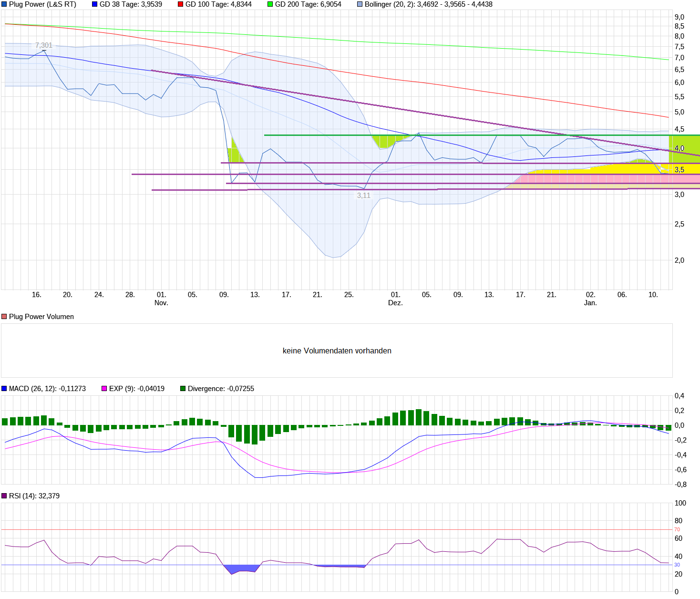Select the 'GD 38 Tage: 3,9539' legend text
Image resolution: width=700 pixels, height=599 pixels.
131,4
